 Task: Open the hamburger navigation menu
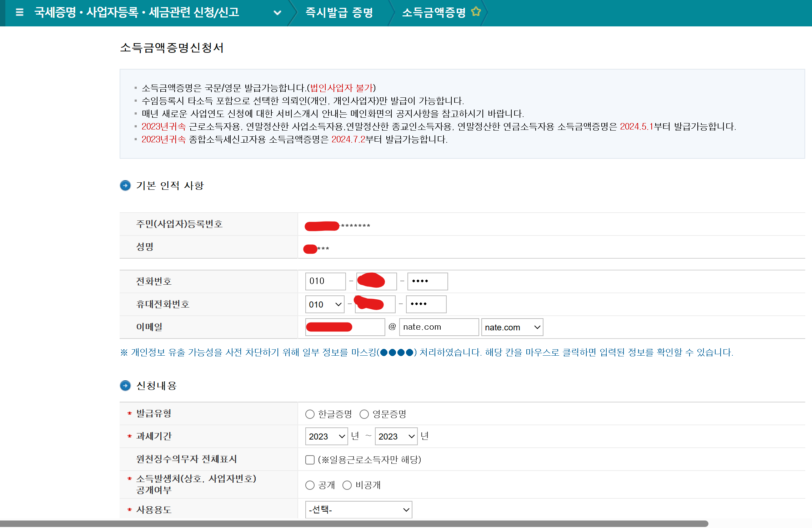[x=19, y=12]
